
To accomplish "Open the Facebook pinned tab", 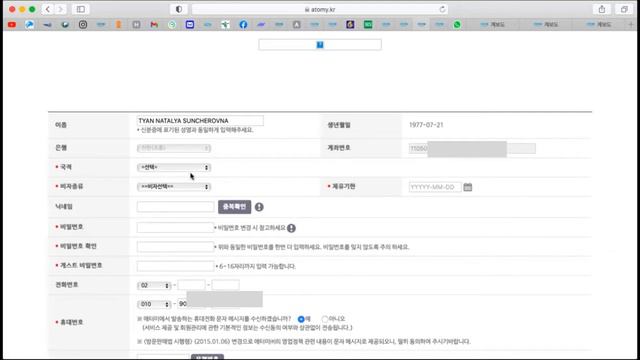I will (x=243, y=24).
